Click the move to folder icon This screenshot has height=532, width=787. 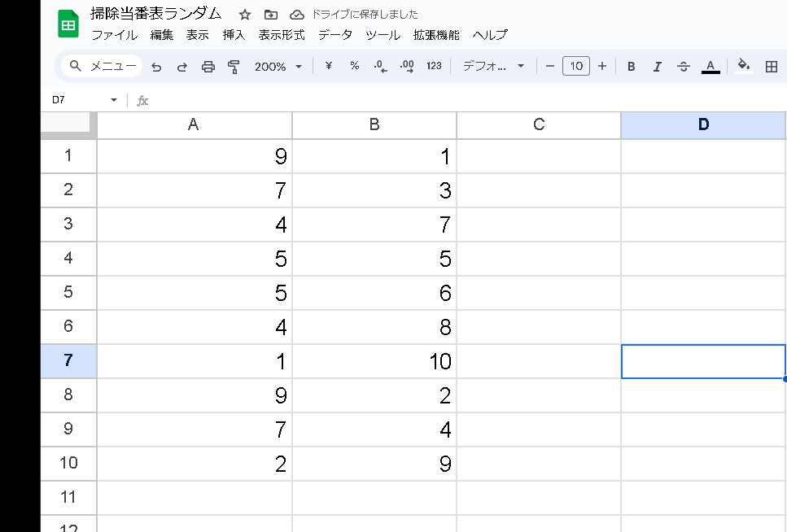(x=270, y=15)
